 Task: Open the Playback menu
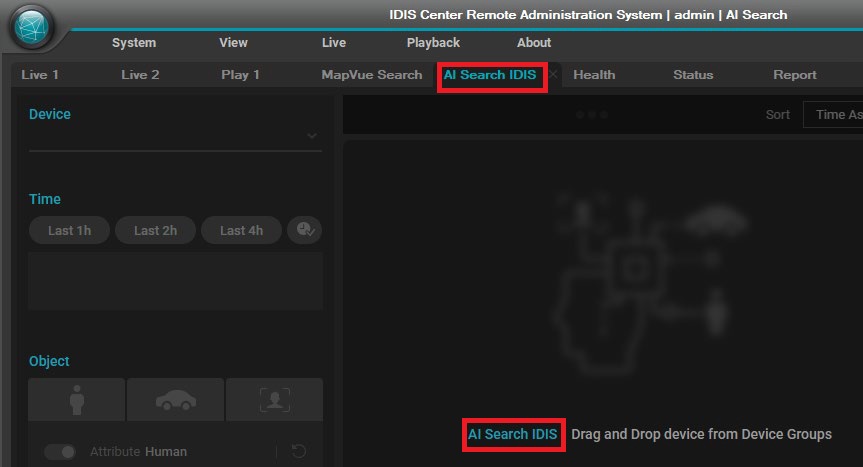point(433,42)
